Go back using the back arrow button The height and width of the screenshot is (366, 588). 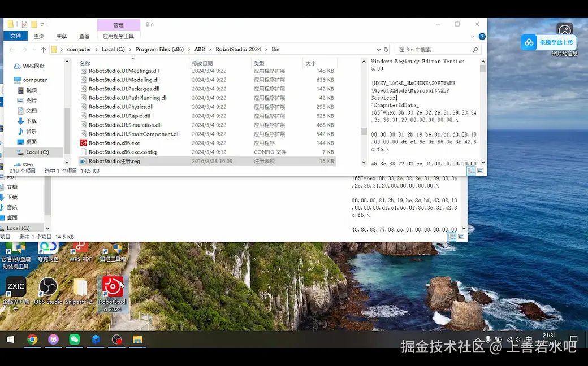[11, 49]
